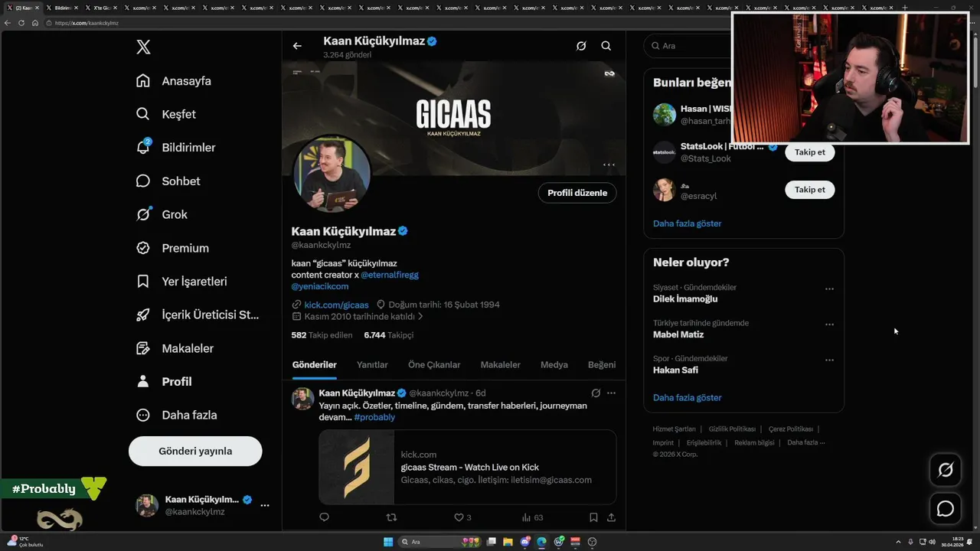Open more options on the post
Image resolution: width=980 pixels, height=551 pixels.
click(611, 393)
